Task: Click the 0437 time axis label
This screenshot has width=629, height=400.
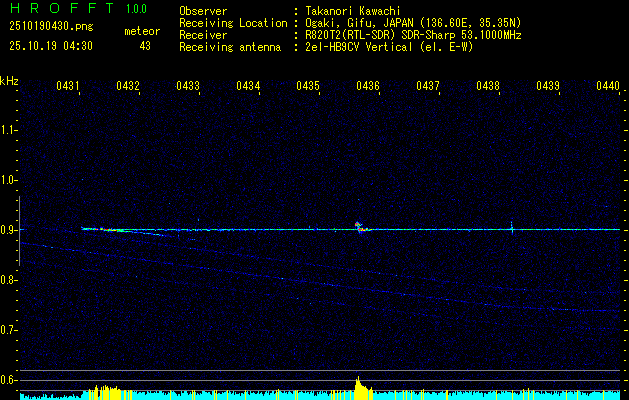Action: 428,85
